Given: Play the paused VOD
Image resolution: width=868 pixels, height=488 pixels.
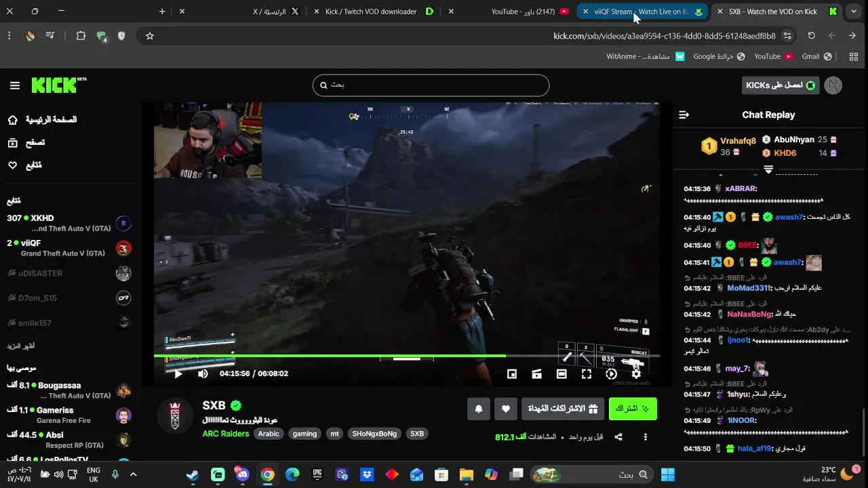Looking at the screenshot, I should coord(178,373).
